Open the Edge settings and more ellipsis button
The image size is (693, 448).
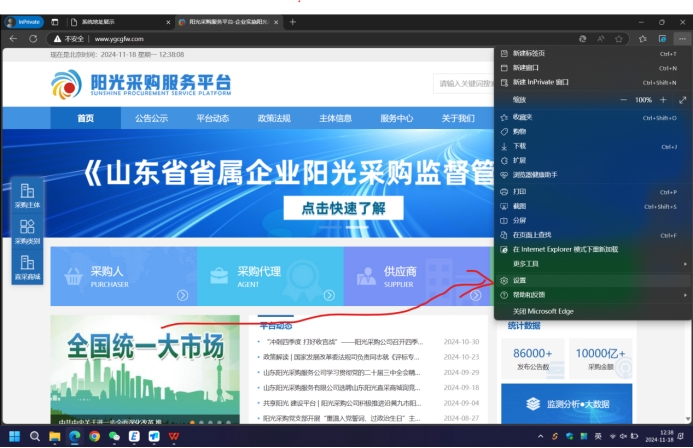(682, 38)
